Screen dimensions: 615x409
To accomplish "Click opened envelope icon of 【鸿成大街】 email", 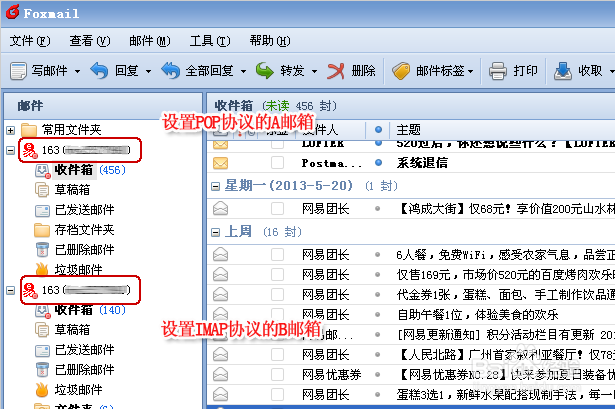I will [220, 209].
